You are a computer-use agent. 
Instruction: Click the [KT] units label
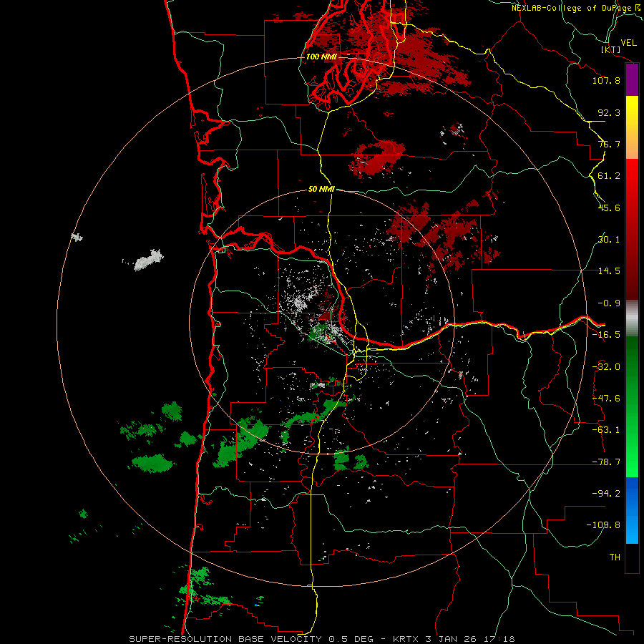(611, 49)
